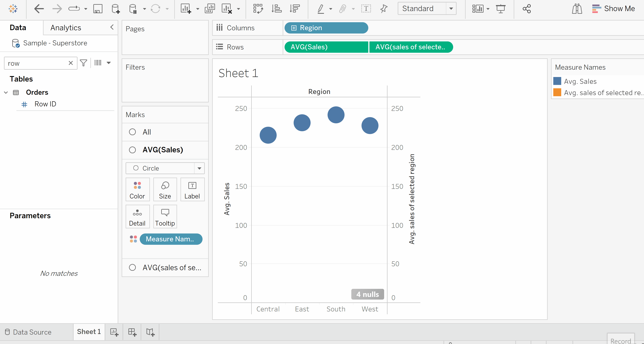Click the Undo back arrow

[39, 9]
